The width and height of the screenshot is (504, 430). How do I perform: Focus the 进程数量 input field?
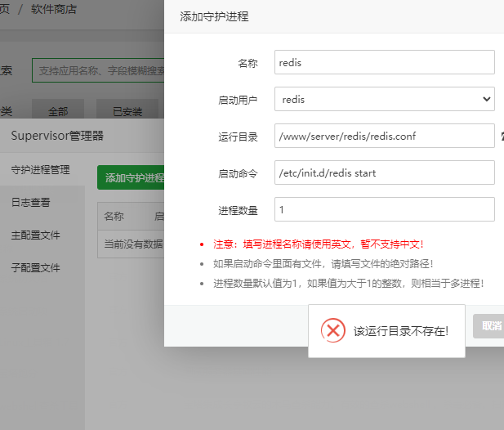pos(384,209)
